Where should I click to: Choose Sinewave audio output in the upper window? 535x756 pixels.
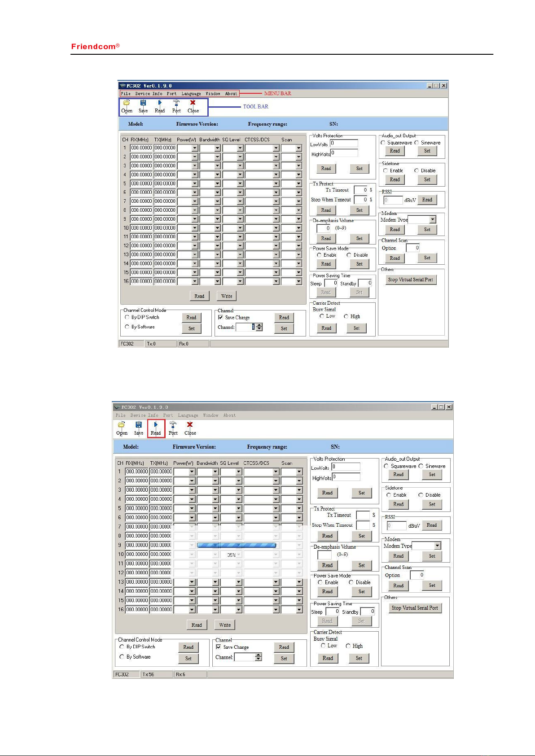click(x=417, y=143)
